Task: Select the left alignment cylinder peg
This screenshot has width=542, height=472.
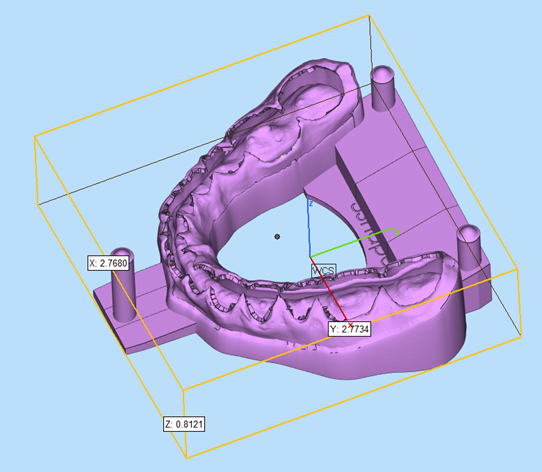Action: [123, 284]
